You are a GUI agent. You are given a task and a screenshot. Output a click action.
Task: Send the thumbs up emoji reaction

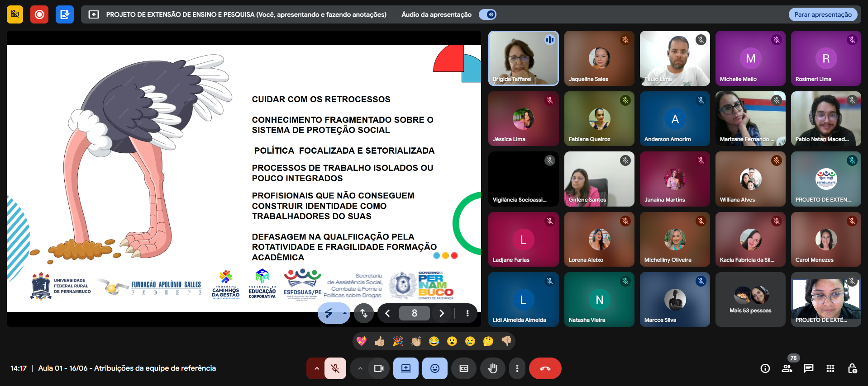tap(380, 341)
